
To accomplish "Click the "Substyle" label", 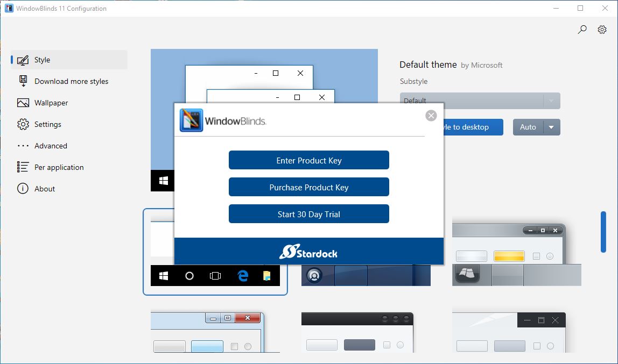I will click(413, 82).
